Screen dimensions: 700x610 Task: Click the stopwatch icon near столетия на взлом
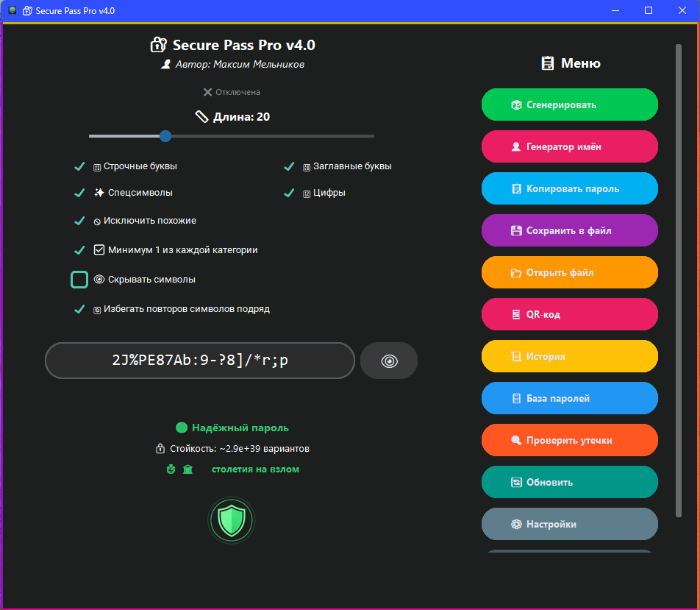click(x=171, y=469)
